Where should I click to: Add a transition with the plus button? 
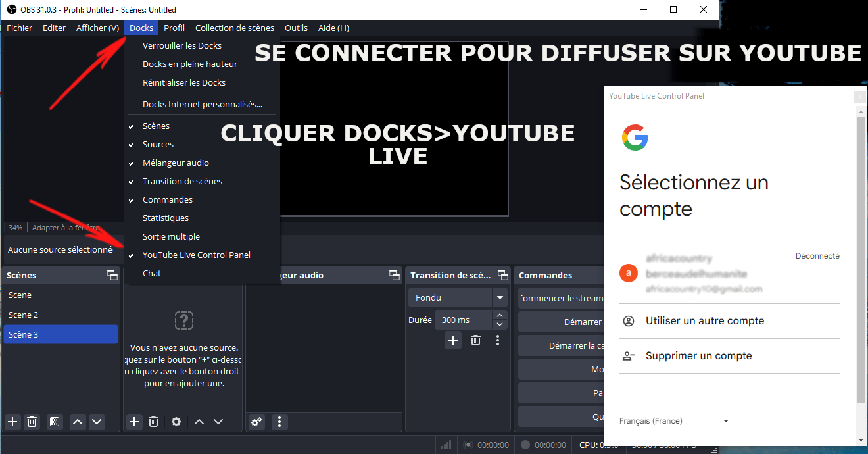[452, 340]
